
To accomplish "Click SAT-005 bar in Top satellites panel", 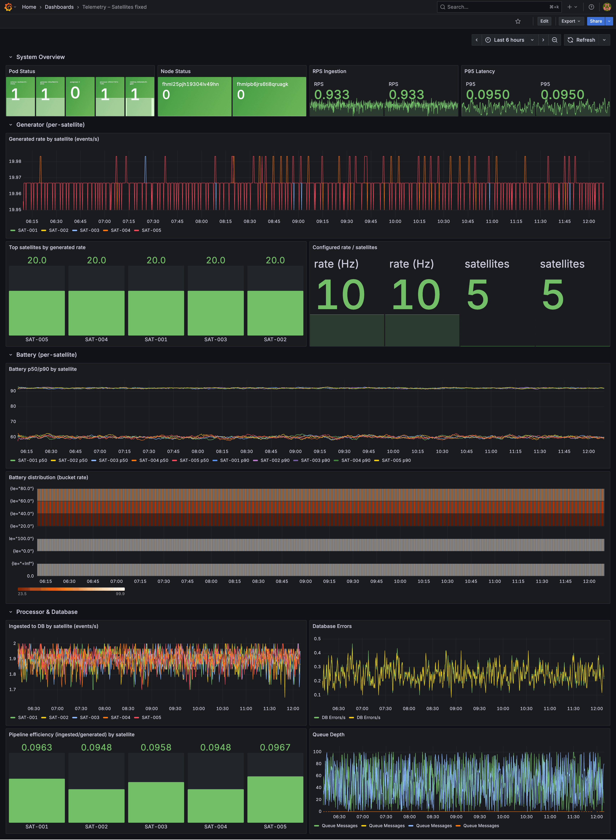I will point(37,313).
